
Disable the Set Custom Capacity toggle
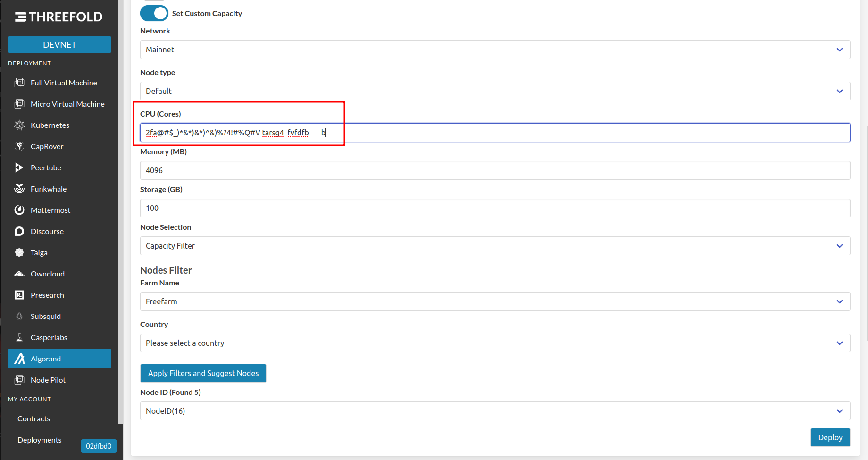click(x=154, y=13)
